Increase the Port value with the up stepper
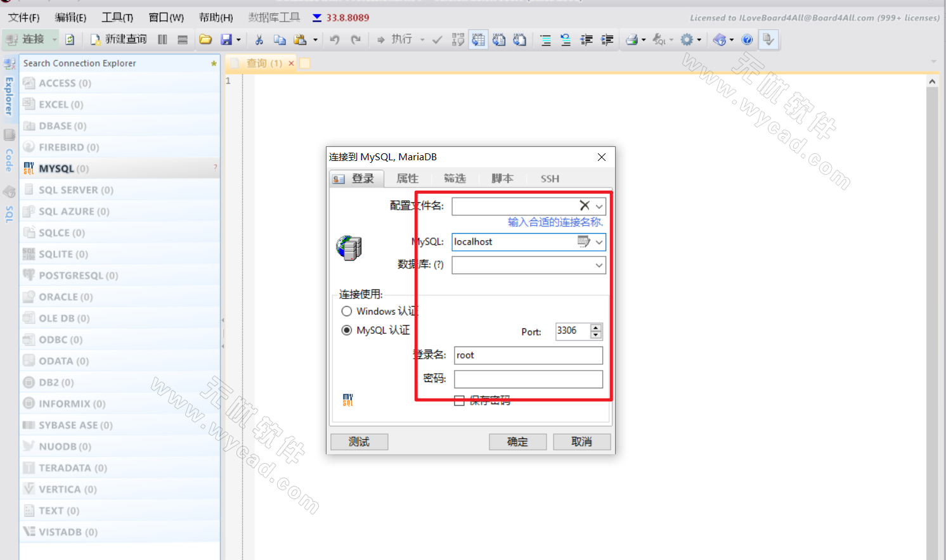Image resolution: width=946 pixels, height=560 pixels. point(595,328)
